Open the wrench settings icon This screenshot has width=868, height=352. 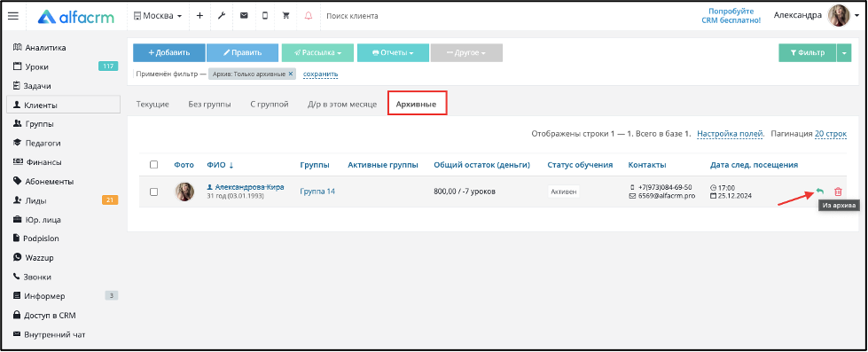click(222, 15)
